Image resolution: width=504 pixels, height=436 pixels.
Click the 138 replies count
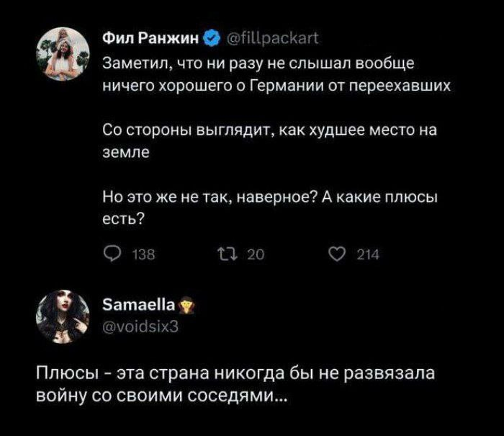coord(138,254)
